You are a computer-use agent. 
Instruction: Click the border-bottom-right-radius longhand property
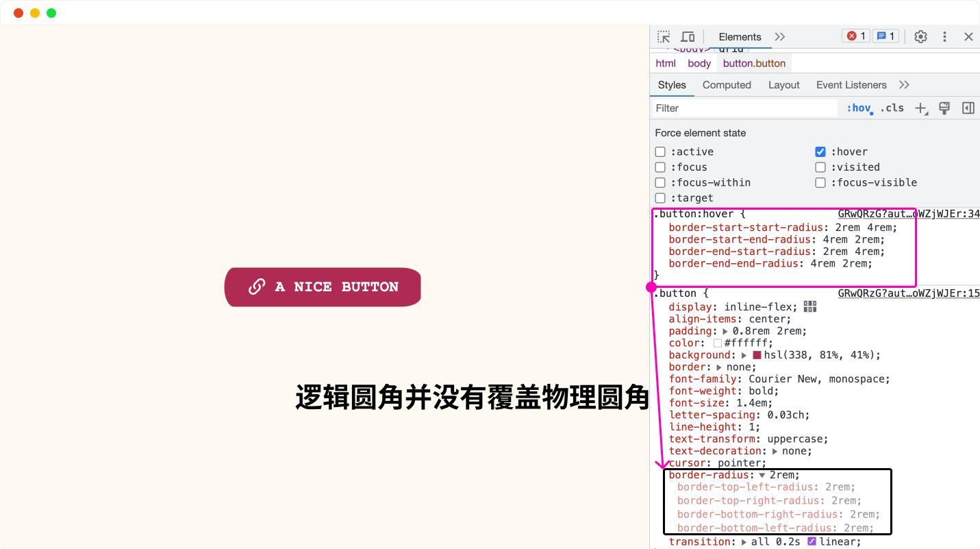click(757, 514)
